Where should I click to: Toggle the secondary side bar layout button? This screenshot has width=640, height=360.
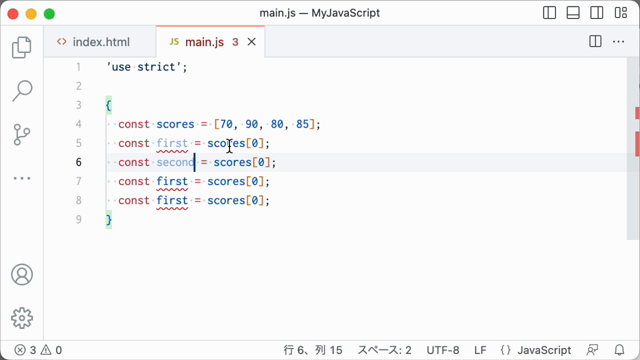(x=597, y=13)
